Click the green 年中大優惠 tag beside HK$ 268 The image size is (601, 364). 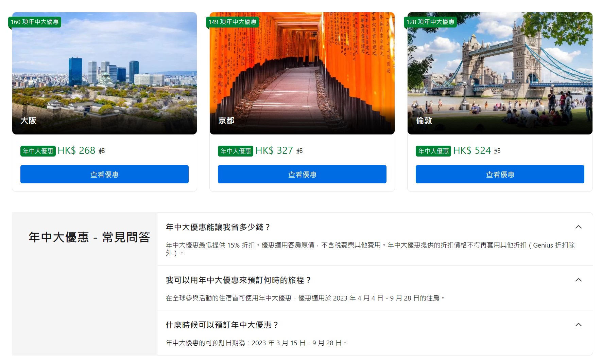coord(38,151)
